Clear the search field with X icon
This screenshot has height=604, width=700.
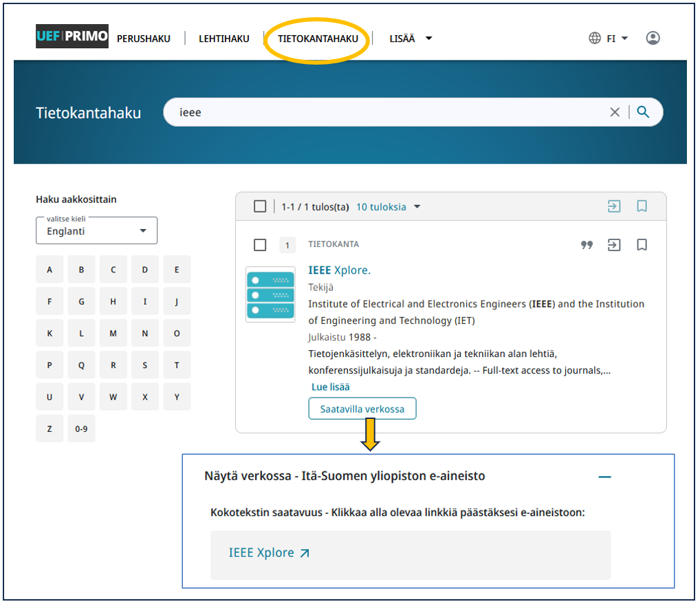(615, 112)
